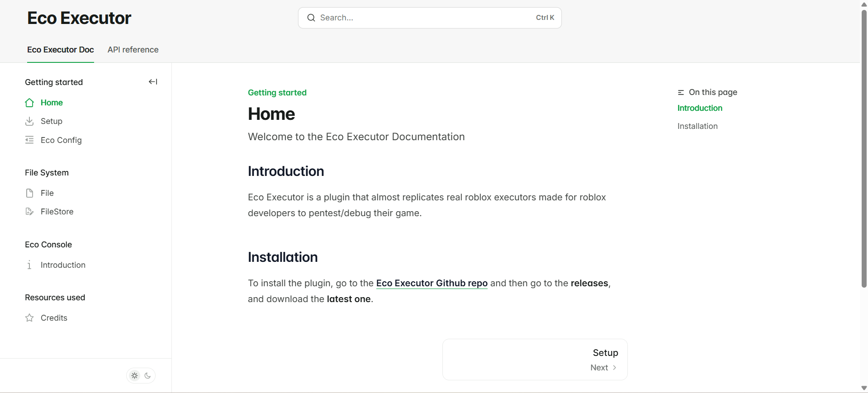This screenshot has width=868, height=393.
Task: Click the FileStore file-edit icon
Action: coord(29,212)
